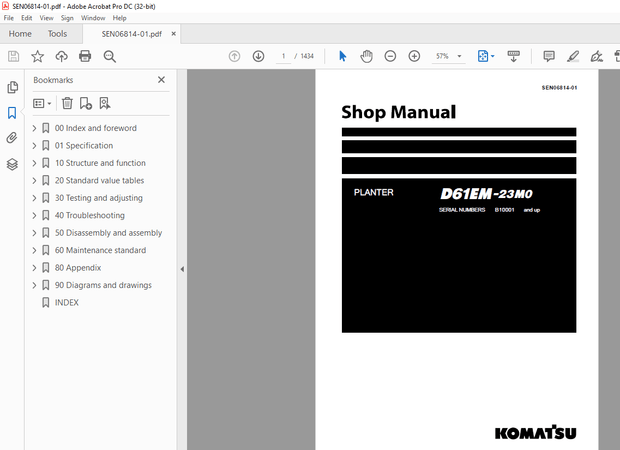
Task: Select the highlight text pen
Action: (573, 56)
